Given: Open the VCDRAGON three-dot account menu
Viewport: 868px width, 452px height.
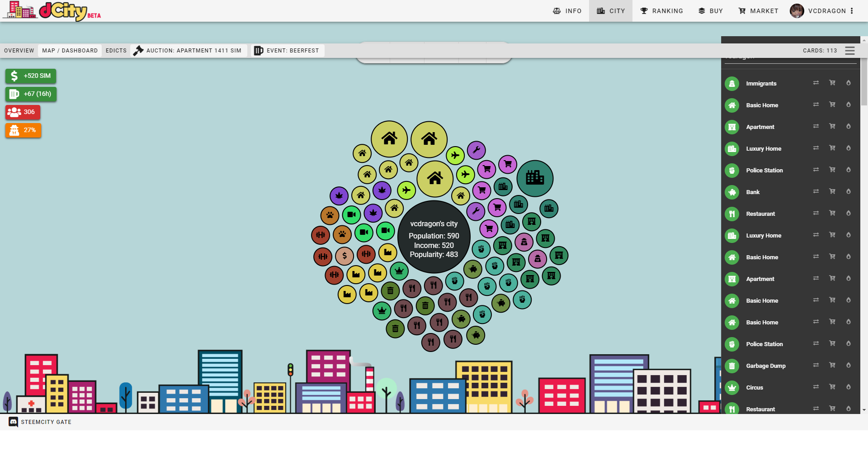Looking at the screenshot, I should [852, 11].
